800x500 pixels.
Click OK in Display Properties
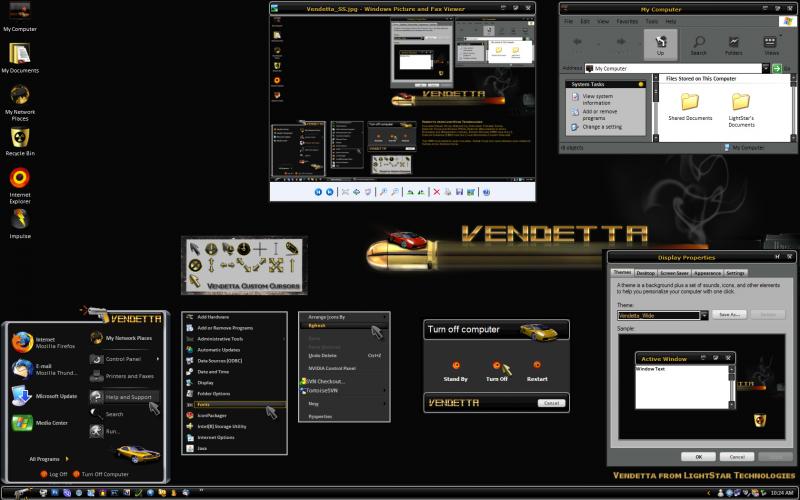coord(698,457)
